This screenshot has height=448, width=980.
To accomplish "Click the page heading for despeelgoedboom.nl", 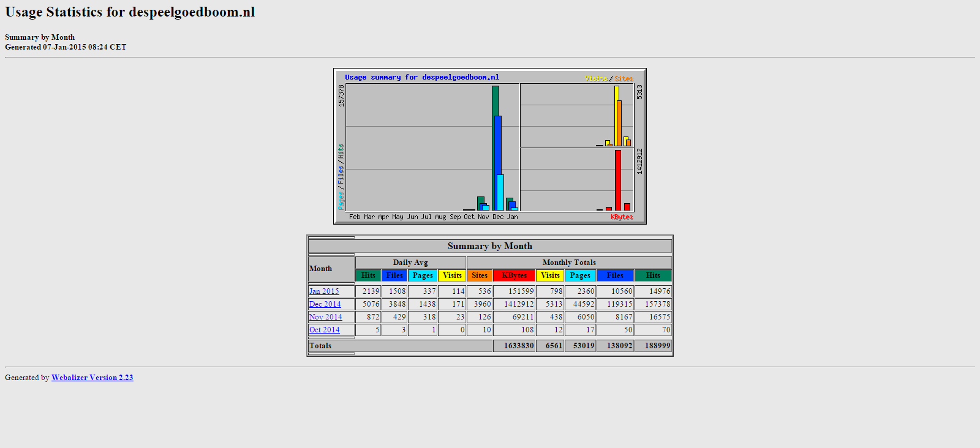I will [x=130, y=12].
